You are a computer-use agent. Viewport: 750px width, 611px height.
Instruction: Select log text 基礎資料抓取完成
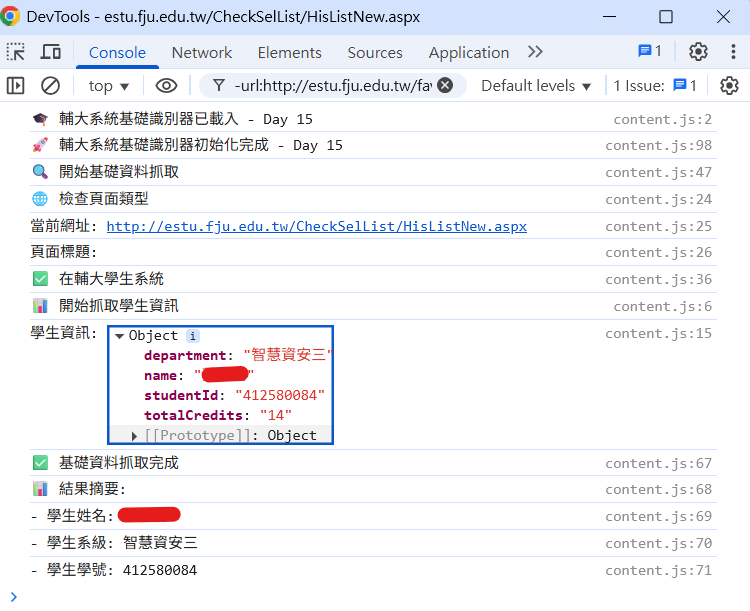(119, 463)
